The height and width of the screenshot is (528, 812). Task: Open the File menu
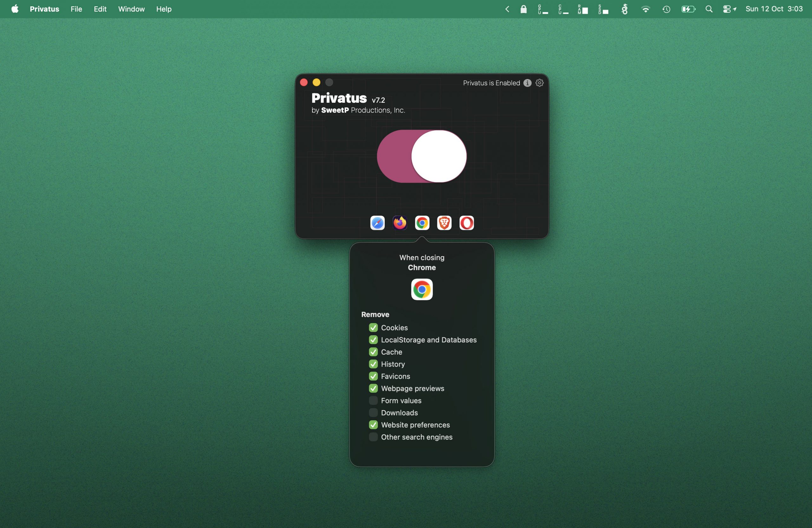[x=76, y=9]
